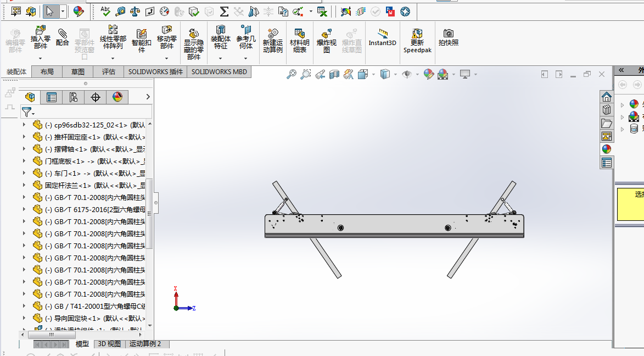Switch to the 草图 tab
Screen dimensions: 644x356
click(78, 72)
